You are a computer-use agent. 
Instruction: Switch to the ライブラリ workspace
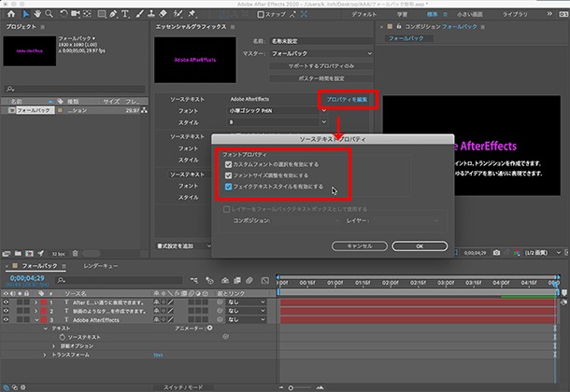(x=515, y=14)
